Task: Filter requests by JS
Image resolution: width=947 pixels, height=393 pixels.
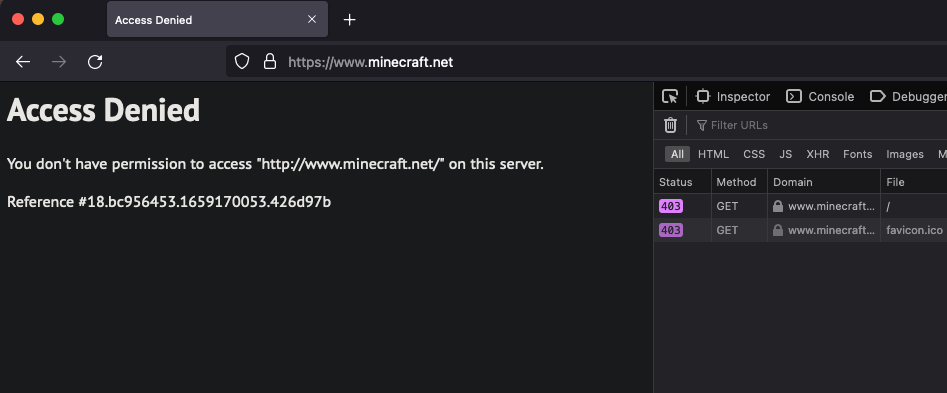Action: pos(785,155)
